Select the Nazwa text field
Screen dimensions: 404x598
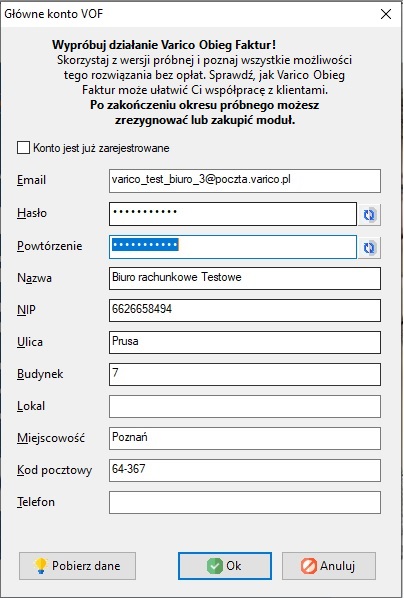[x=245, y=278]
